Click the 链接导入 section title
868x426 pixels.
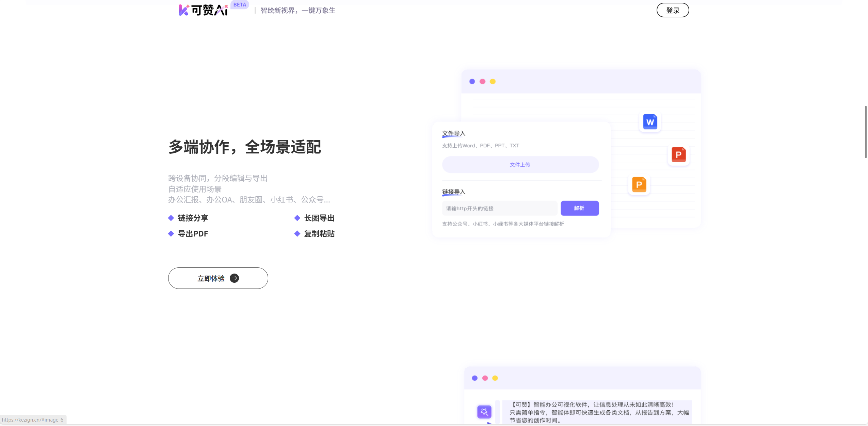click(x=453, y=192)
